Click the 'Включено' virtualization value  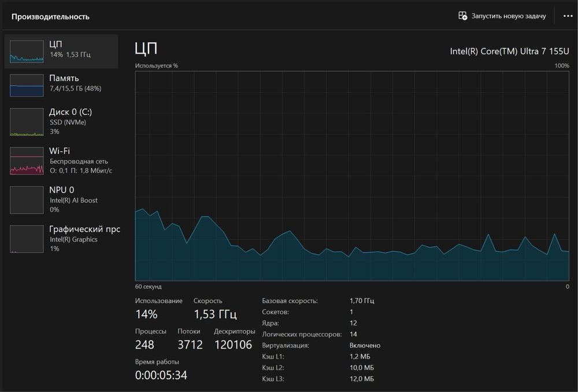tap(365, 346)
